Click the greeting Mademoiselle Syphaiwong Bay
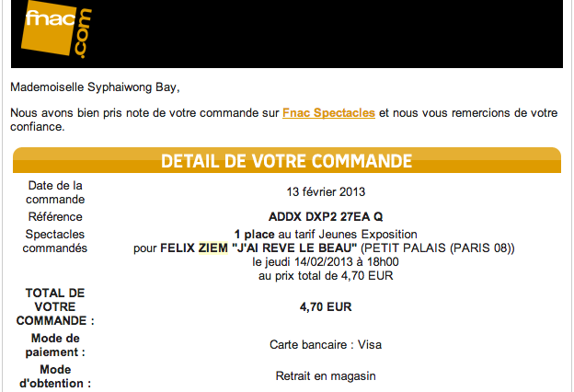This screenshot has width=574, height=392. point(95,87)
